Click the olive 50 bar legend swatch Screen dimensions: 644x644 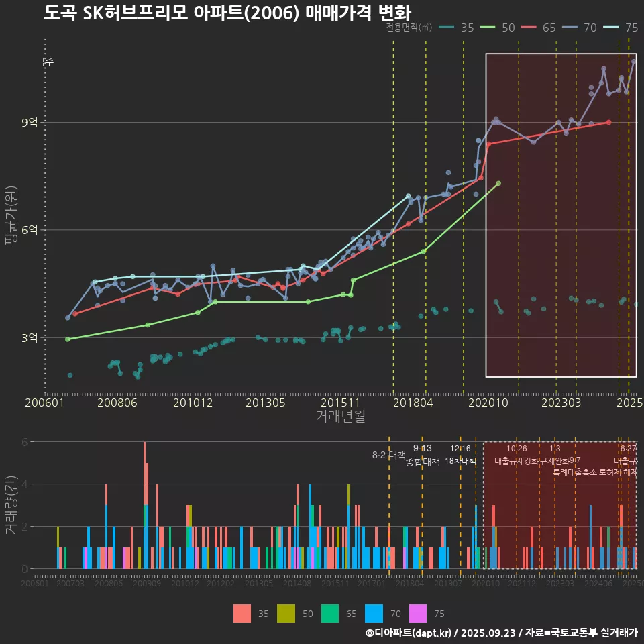(x=286, y=613)
